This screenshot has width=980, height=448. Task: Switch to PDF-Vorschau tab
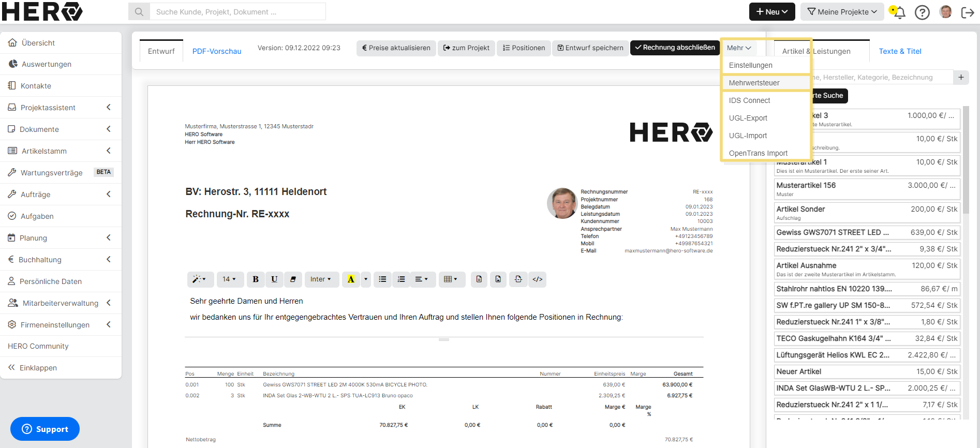click(x=217, y=51)
